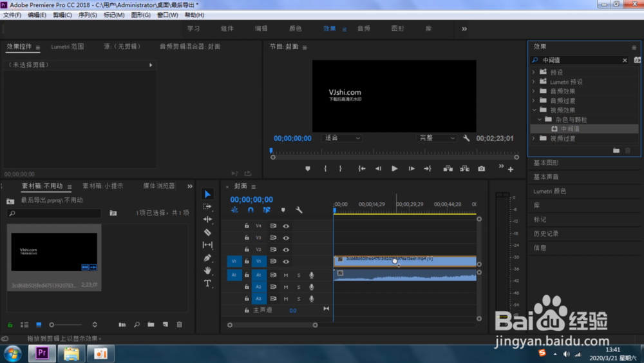Click the Lift button
644x363 pixels.
pyautogui.click(x=448, y=168)
